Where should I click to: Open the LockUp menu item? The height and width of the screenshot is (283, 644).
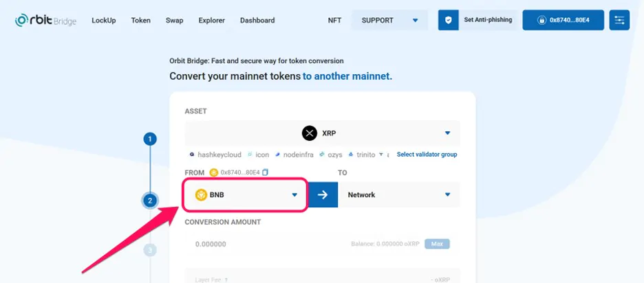pyautogui.click(x=103, y=21)
